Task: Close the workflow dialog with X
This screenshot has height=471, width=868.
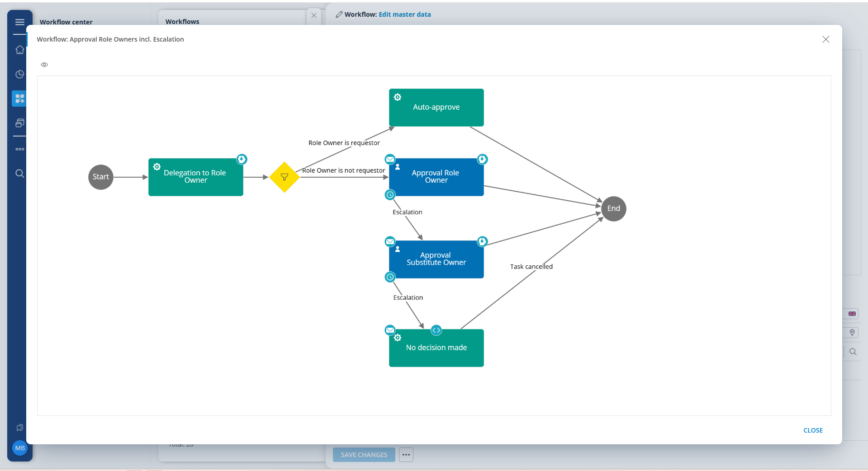Action: 825,39
